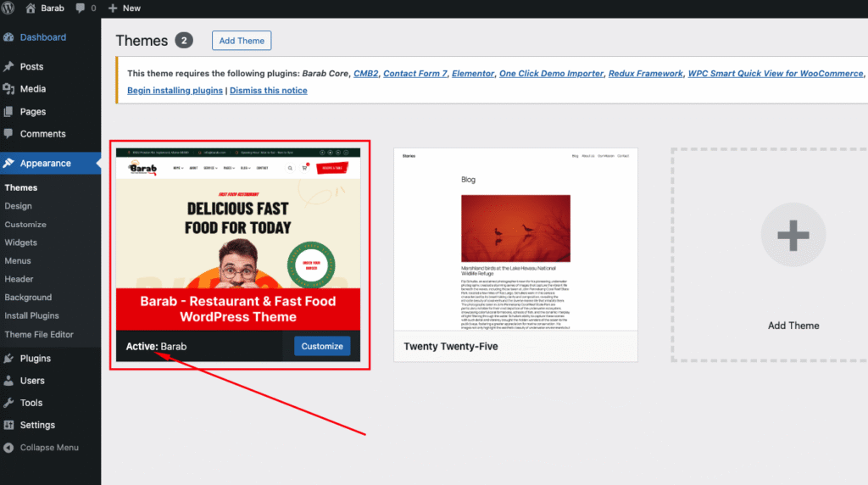The width and height of the screenshot is (868, 485).
Task: Click the Posts pushpin icon
Action: pos(8,66)
